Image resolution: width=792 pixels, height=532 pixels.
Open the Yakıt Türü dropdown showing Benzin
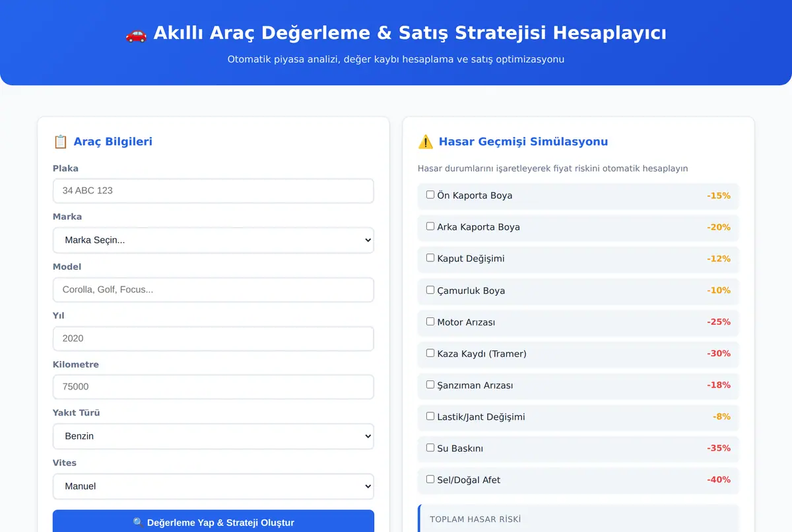(x=213, y=436)
